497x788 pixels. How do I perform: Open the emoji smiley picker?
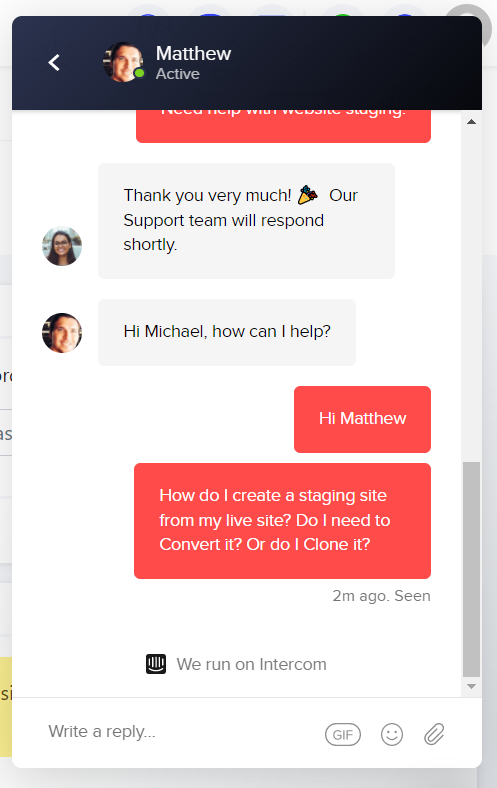392,735
